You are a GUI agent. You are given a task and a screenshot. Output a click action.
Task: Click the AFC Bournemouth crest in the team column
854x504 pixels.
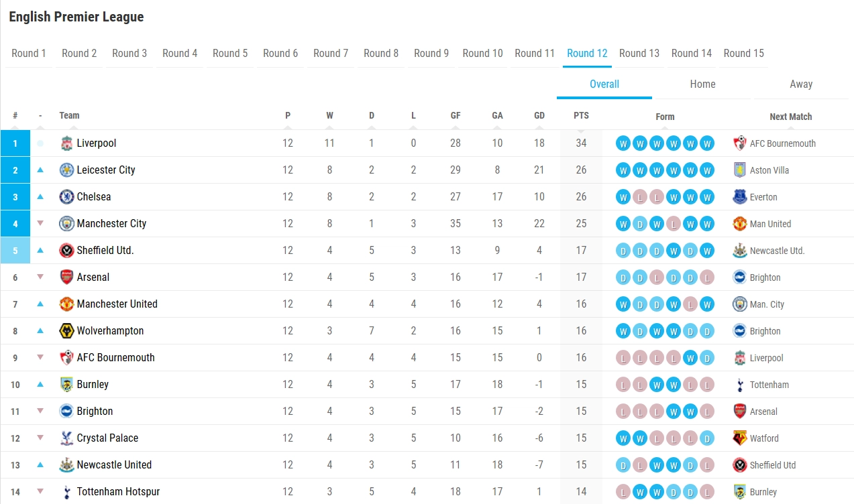[66, 357]
